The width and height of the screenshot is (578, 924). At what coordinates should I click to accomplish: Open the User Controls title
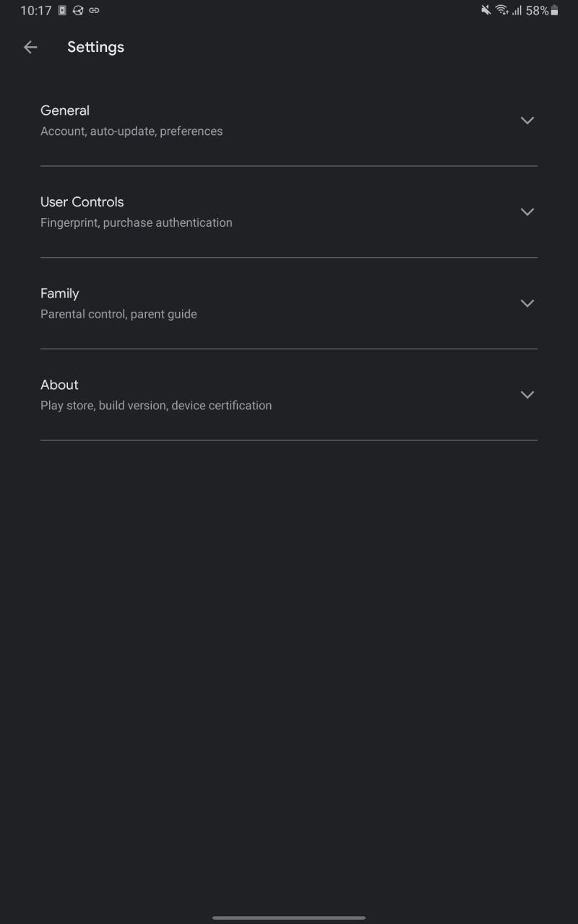click(82, 202)
